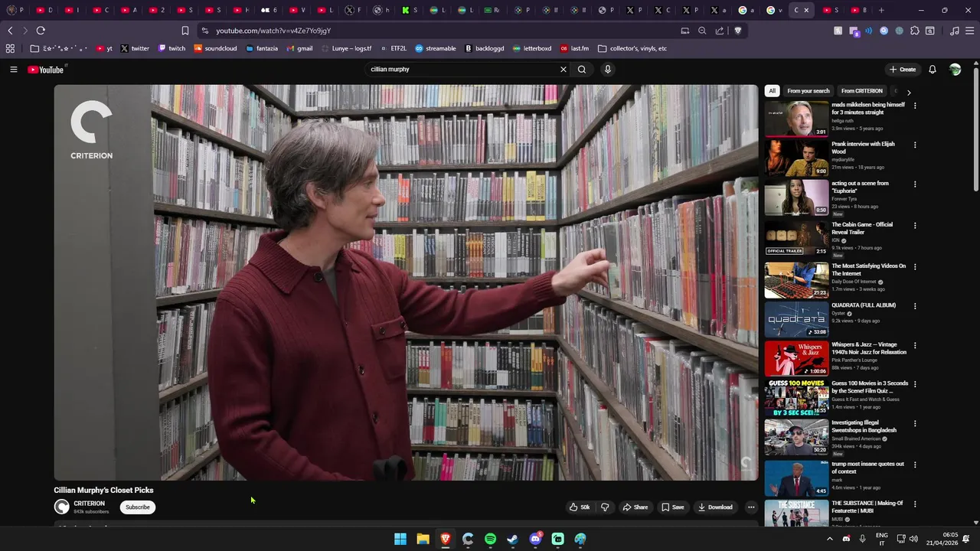Show more filter chips with right arrow

click(909, 92)
